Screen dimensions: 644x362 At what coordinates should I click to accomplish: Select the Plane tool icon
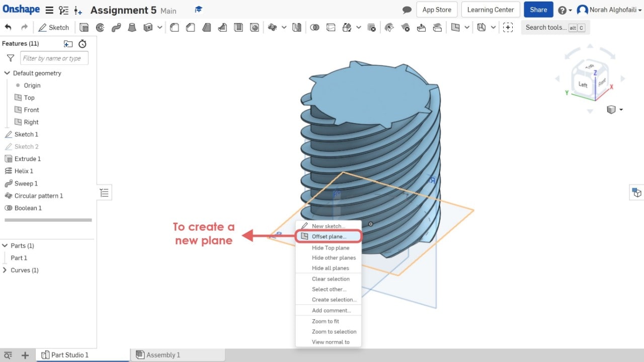455,28
